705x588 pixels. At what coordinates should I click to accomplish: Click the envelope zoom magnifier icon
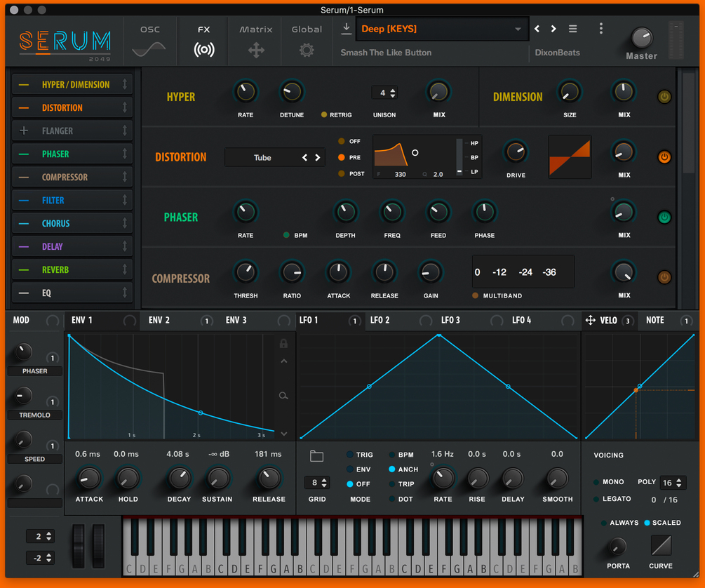(283, 396)
